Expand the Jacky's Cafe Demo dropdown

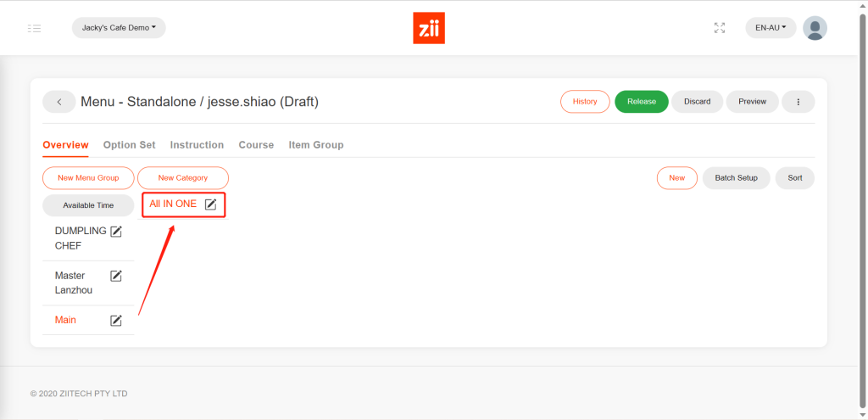pyautogui.click(x=119, y=28)
